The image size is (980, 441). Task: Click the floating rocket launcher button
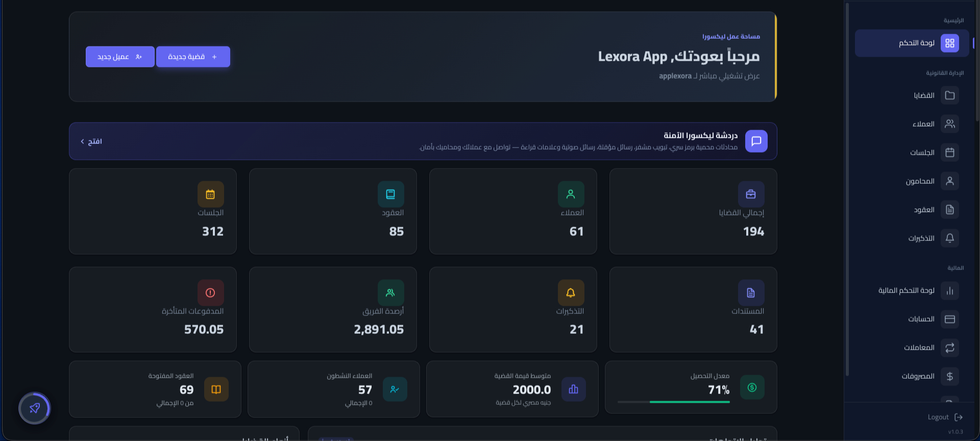point(35,408)
